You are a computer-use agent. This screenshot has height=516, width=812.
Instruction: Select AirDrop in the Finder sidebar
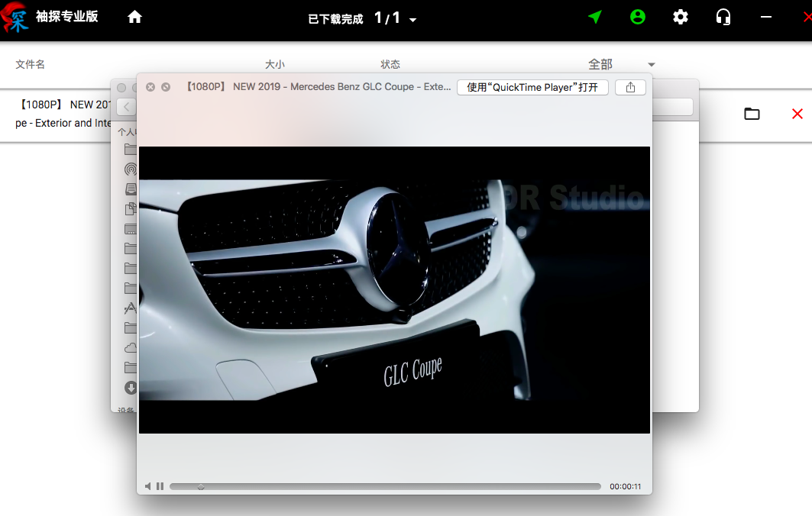(131, 169)
